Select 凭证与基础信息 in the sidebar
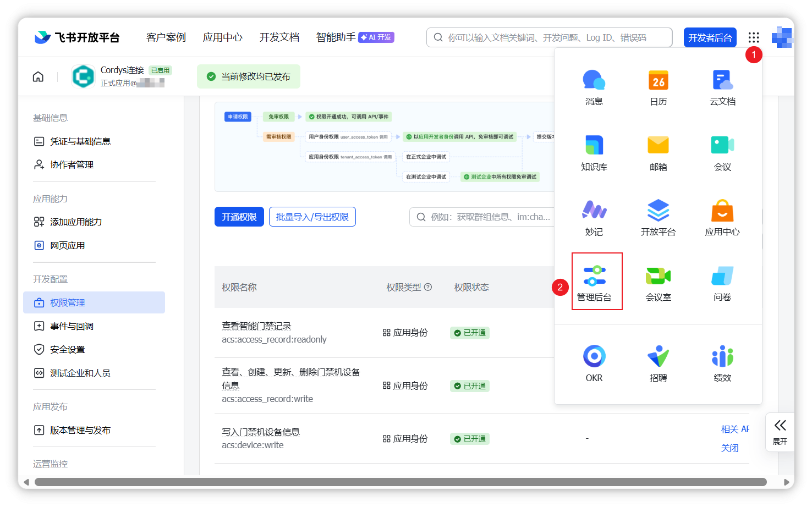The height and width of the screenshot is (507, 812). point(80,141)
